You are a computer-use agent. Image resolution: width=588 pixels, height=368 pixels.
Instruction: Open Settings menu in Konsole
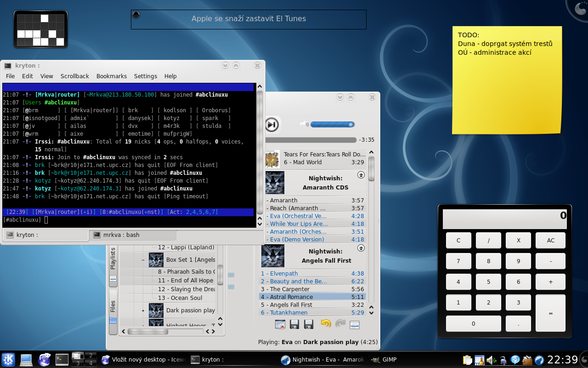pos(146,76)
